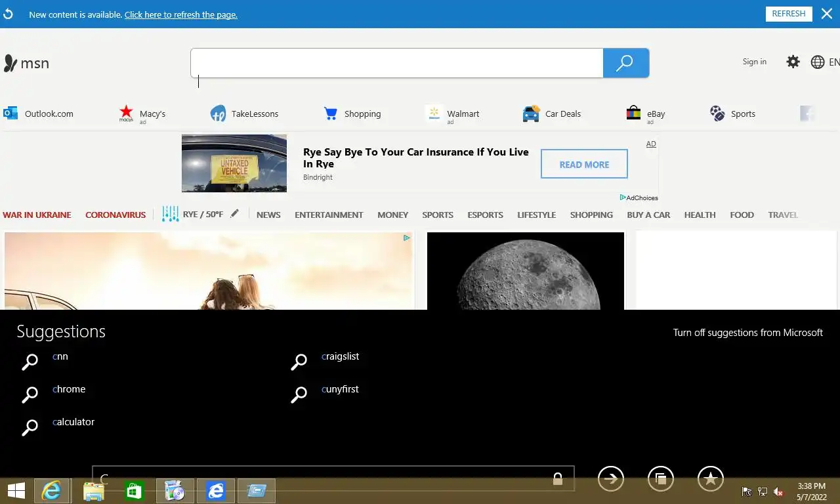
Task: Open Outlook.com shortcut icon
Action: point(10,114)
